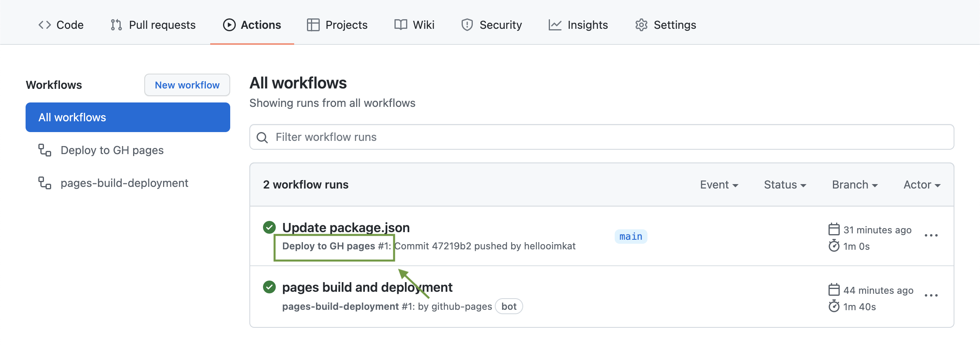Switch to the Actions tab
The width and height of the screenshot is (980, 345).
(x=252, y=25)
